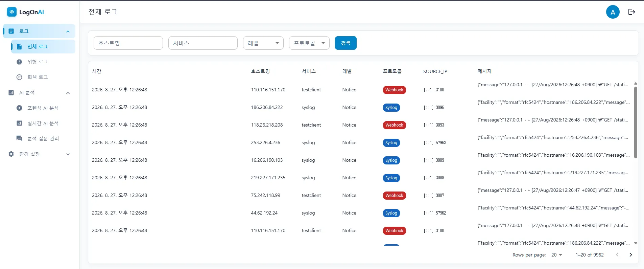Open the 회색 로그 page
The height and width of the screenshot is (269, 644).
(43, 77)
